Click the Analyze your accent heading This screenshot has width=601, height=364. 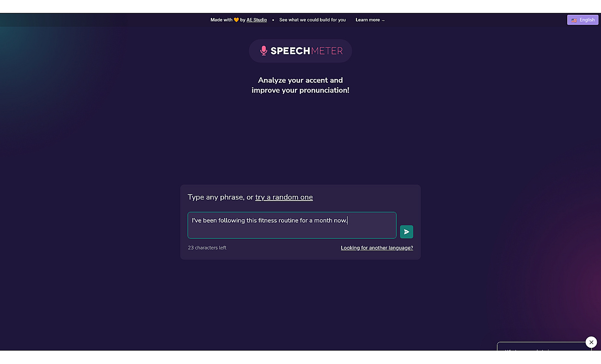300,85
